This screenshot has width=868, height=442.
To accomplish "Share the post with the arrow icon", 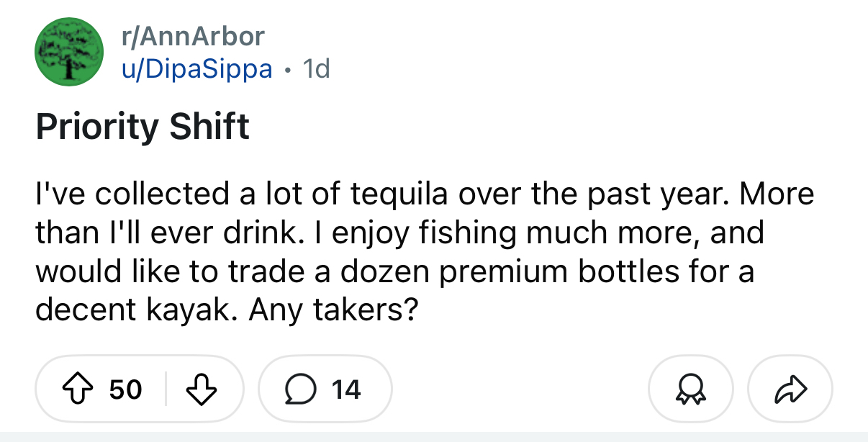I will click(790, 389).
